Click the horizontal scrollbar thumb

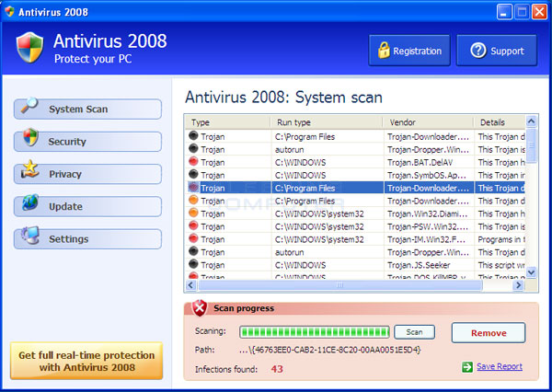click(339, 285)
